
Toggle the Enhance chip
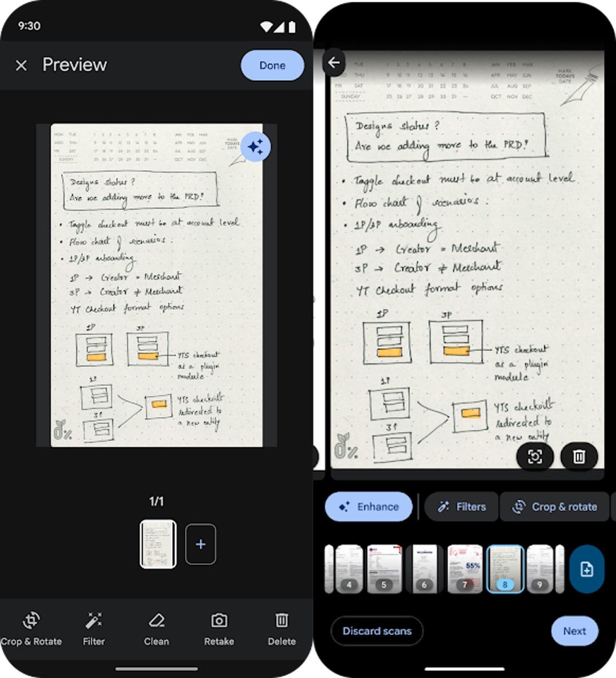coord(369,507)
